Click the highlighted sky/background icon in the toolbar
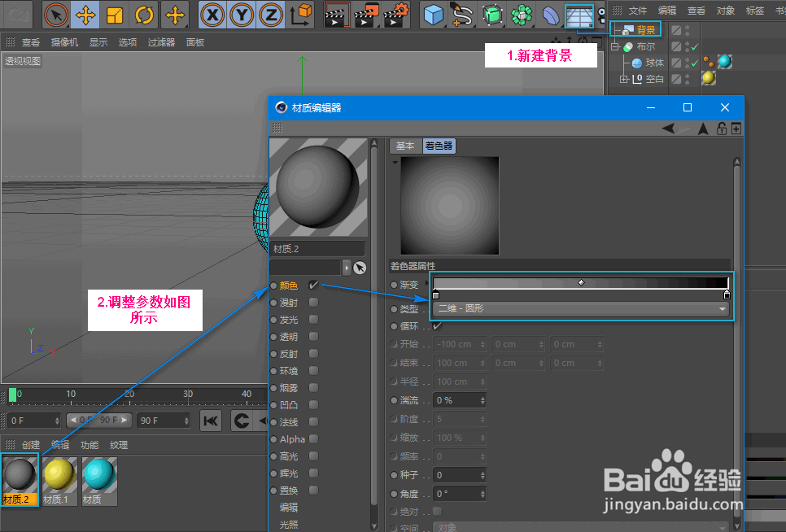The height and width of the screenshot is (532, 786). (580, 15)
